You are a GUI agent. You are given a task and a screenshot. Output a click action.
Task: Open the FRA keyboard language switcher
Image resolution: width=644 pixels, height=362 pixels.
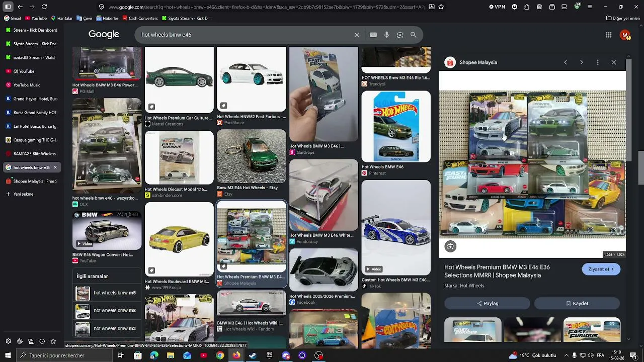(x=601, y=355)
